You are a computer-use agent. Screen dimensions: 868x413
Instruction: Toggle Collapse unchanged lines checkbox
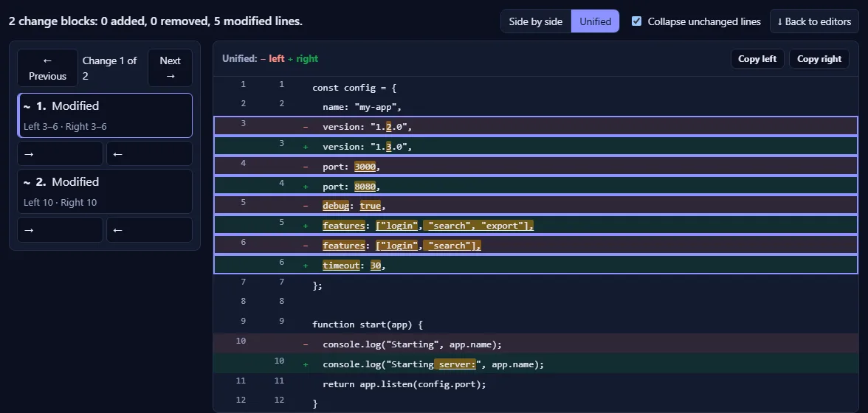[x=636, y=21]
